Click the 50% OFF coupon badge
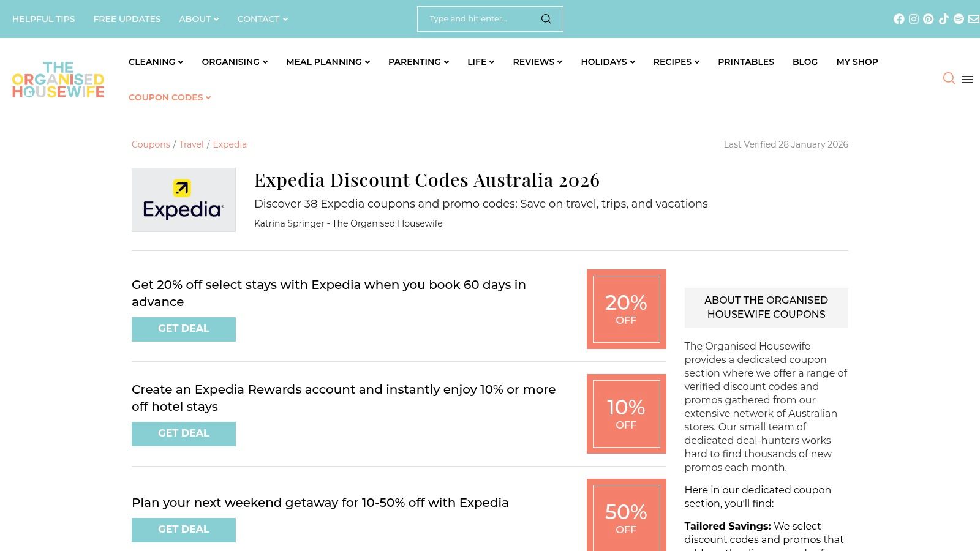The height and width of the screenshot is (551, 980). click(625, 515)
